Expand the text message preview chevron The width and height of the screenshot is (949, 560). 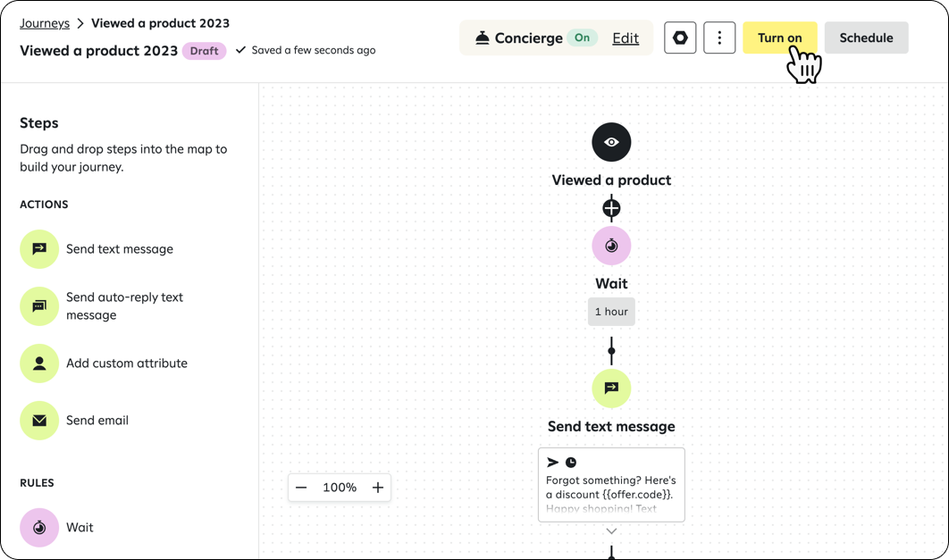[x=611, y=531]
